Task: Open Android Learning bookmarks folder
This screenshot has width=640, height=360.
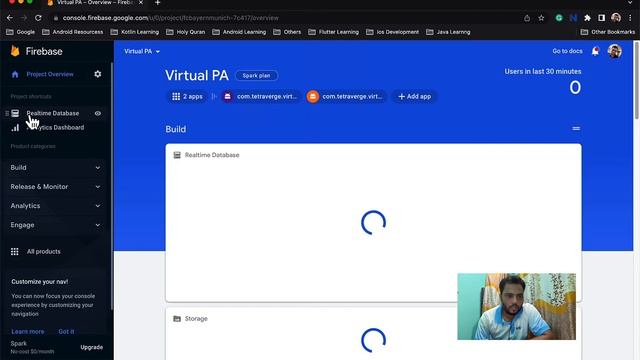Action: 239,32
